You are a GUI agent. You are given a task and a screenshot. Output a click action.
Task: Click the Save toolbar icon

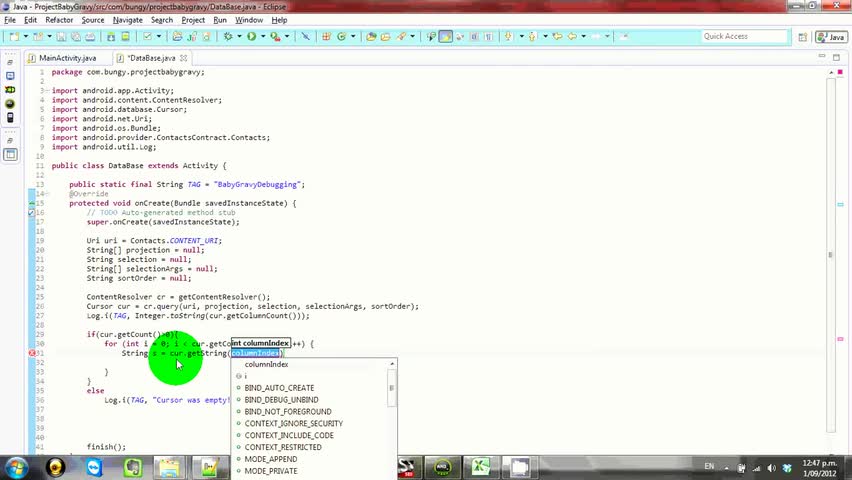click(61, 36)
